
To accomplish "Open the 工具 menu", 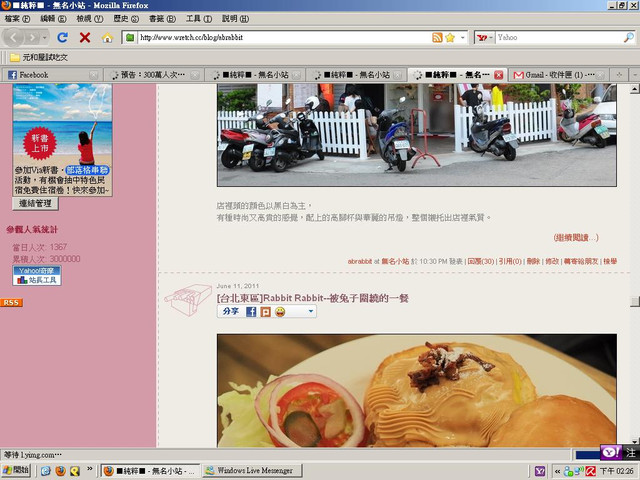I will [199, 19].
